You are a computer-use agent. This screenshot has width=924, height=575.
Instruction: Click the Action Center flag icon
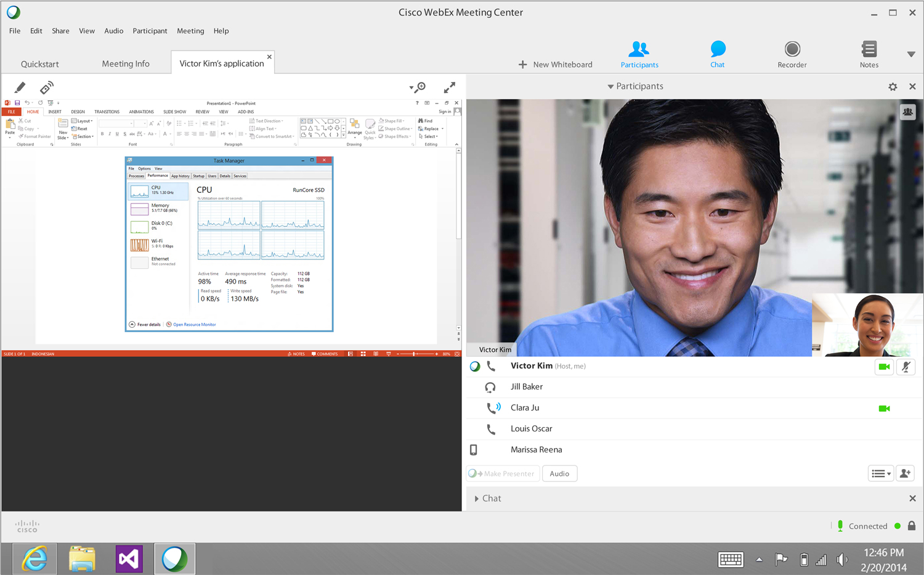[x=781, y=560]
